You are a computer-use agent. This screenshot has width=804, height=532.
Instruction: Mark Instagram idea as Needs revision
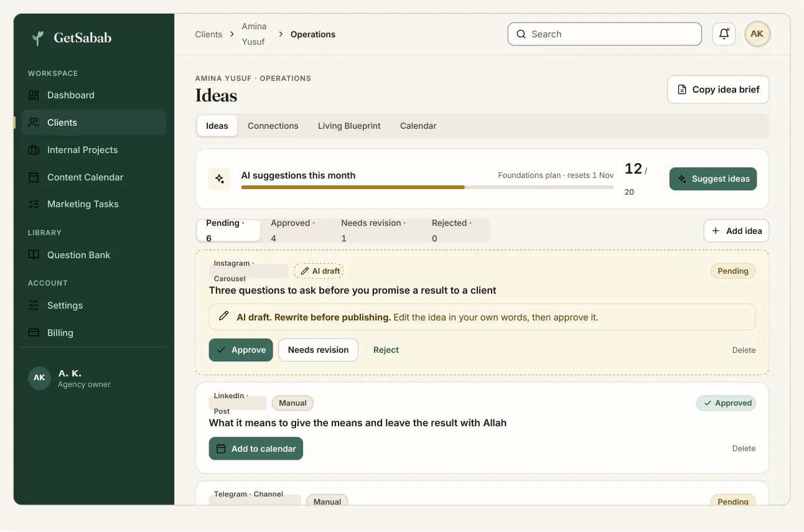click(318, 350)
